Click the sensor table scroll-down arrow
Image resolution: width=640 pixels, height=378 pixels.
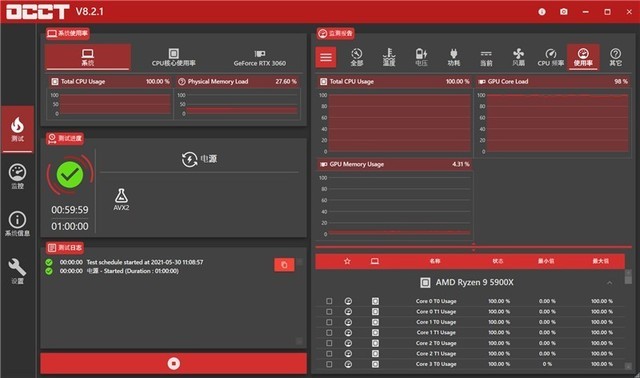point(628,367)
